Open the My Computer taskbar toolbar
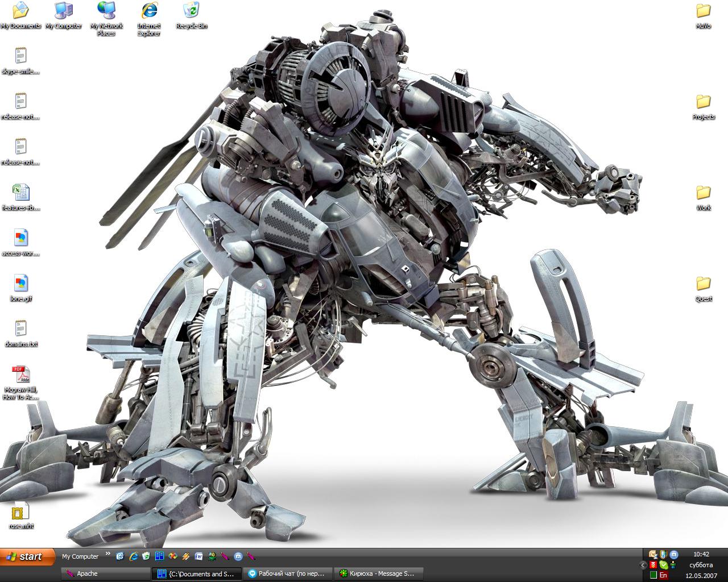This screenshot has width=728, height=582. tap(80, 556)
